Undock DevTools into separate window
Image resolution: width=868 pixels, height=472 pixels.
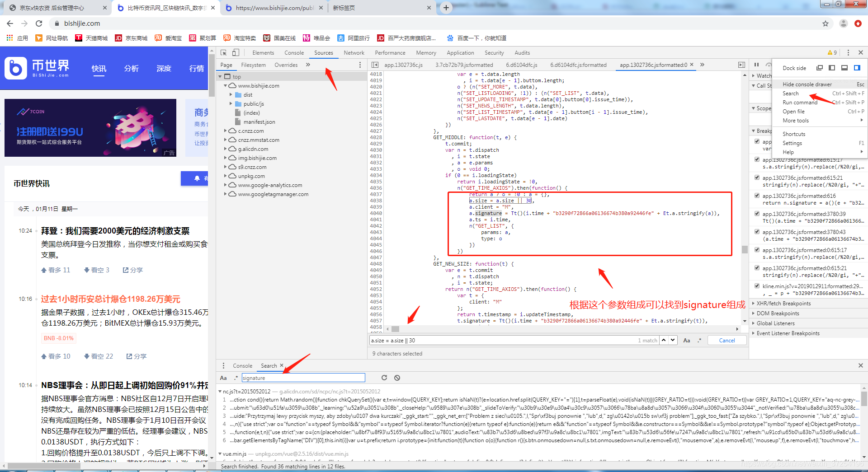(x=819, y=68)
